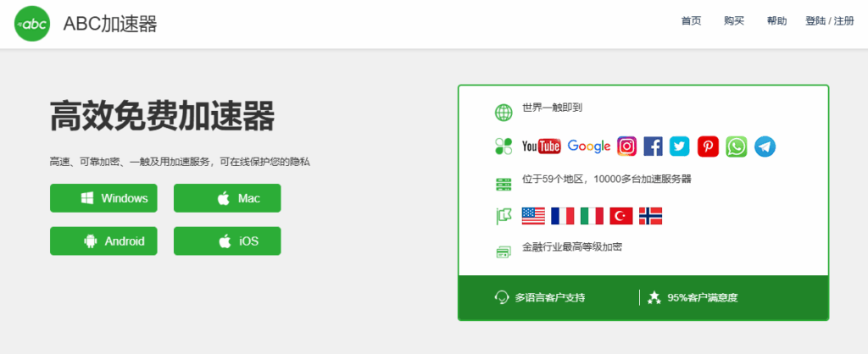The height and width of the screenshot is (354, 868).
Task: Click the YouTube icon
Action: [x=541, y=147]
